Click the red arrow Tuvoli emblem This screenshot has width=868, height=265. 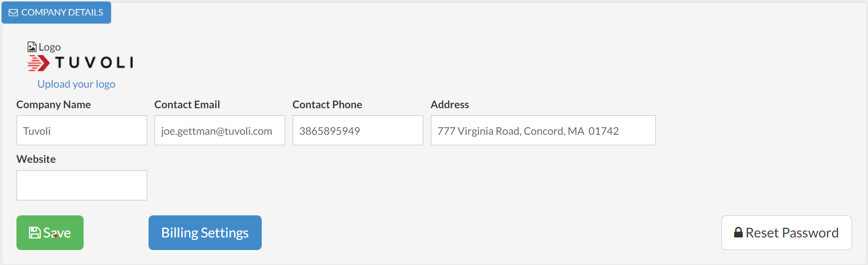pyautogui.click(x=39, y=63)
